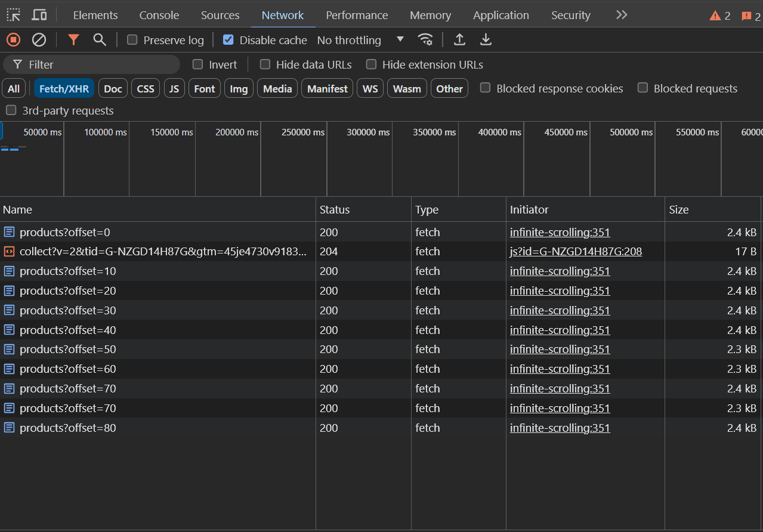This screenshot has height=532, width=763.
Task: Filter requests by Doc type
Action: coord(113,89)
